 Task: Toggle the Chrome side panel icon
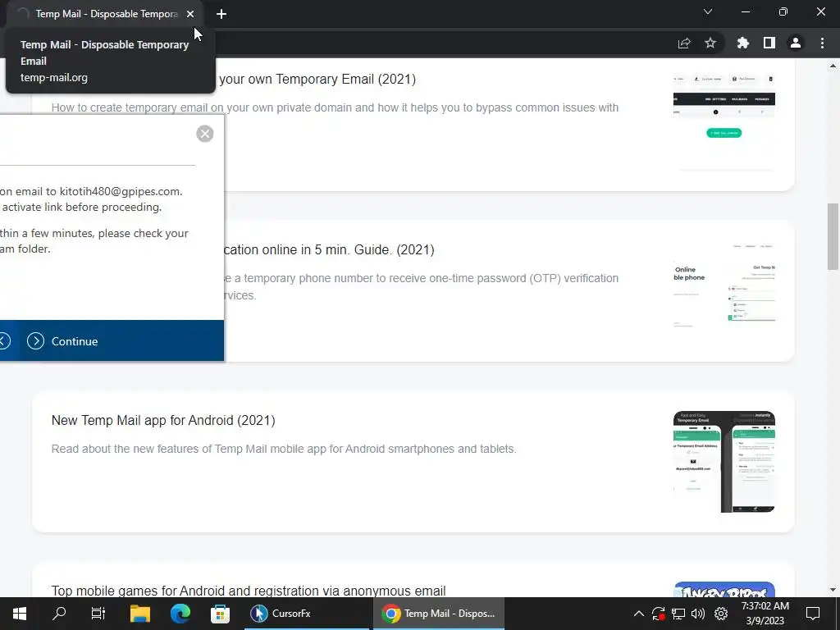[x=769, y=43]
